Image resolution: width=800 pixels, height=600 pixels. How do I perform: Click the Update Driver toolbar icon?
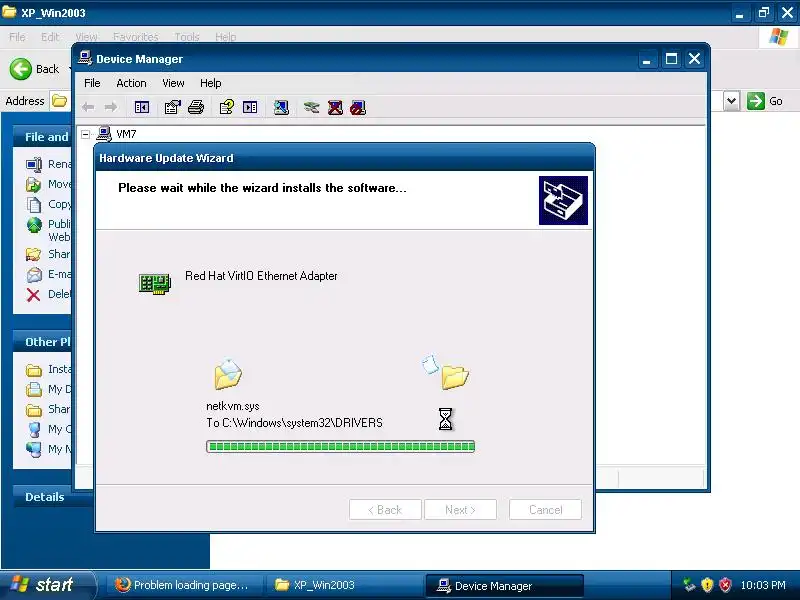click(x=311, y=107)
